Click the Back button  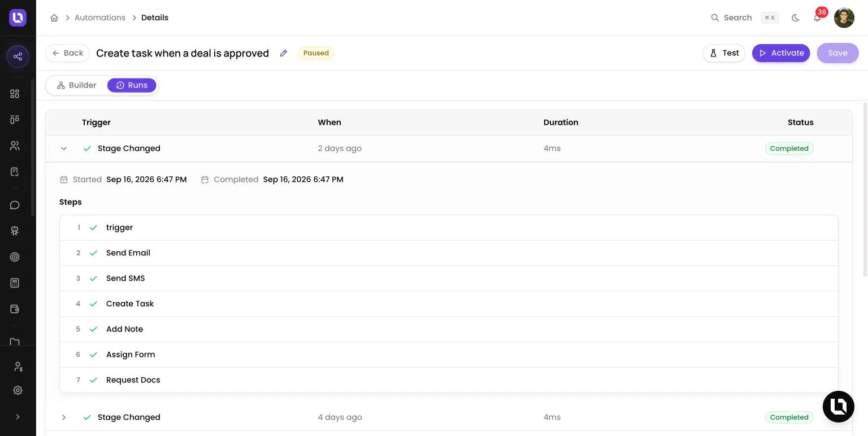pos(67,53)
